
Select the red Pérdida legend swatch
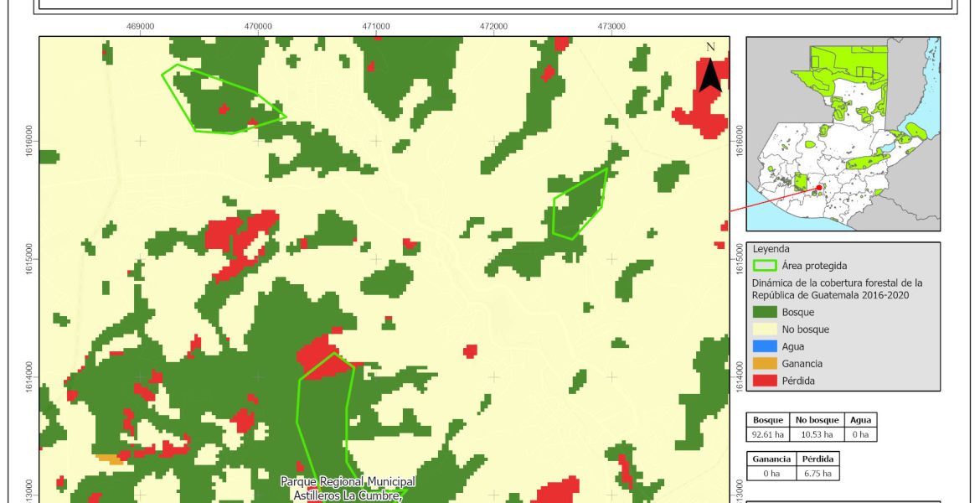[765, 381]
